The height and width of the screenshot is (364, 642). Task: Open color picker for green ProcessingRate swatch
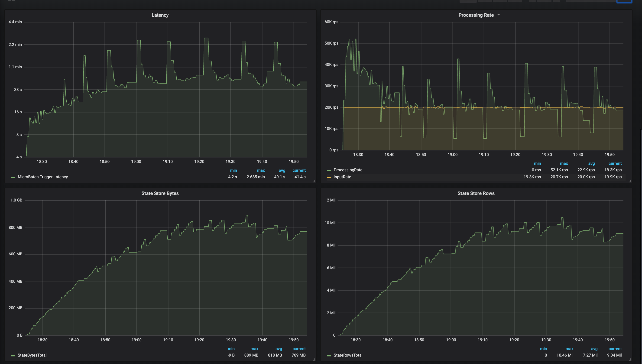coord(329,170)
